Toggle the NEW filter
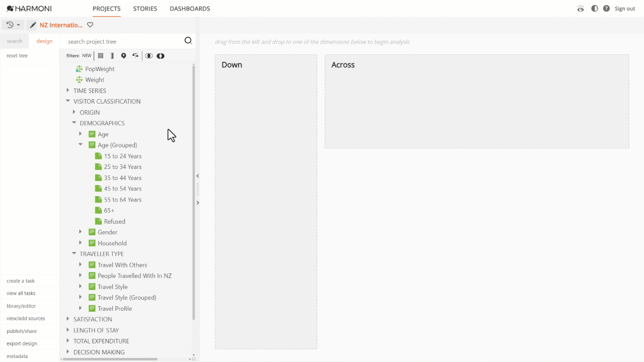This screenshot has width=644, height=362. click(87, 56)
